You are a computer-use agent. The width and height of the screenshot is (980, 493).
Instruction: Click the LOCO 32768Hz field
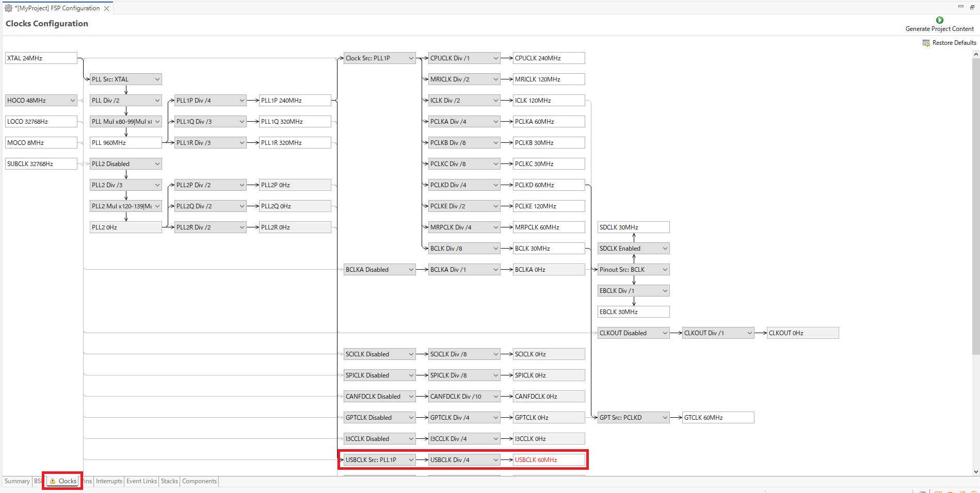(x=41, y=122)
